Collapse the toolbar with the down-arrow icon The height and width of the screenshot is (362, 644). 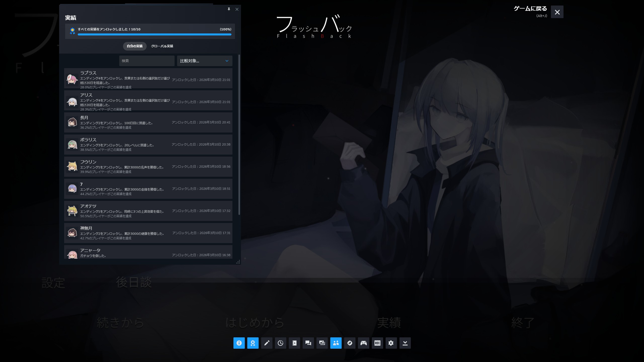pos(405,343)
